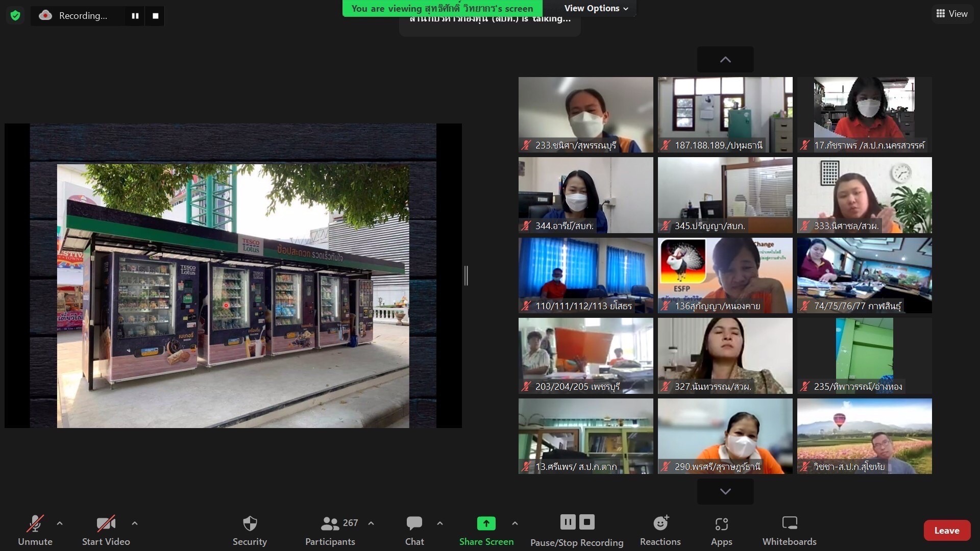Open the View Options dropdown
This screenshot has height=551, width=980.
596,8
